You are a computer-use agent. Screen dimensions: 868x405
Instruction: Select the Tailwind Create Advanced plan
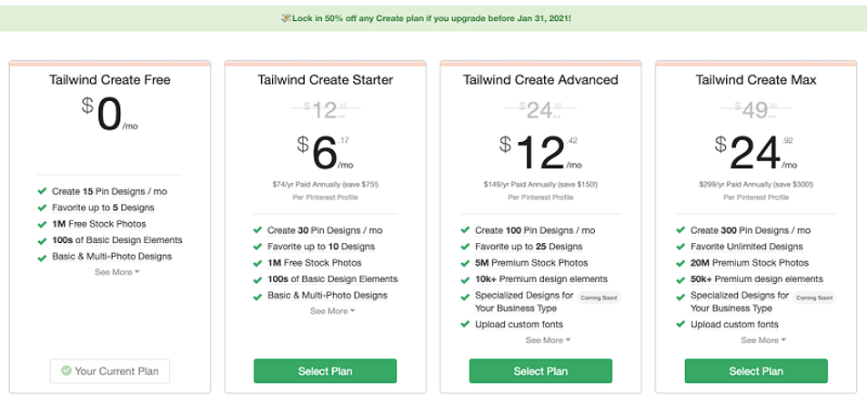pyautogui.click(x=540, y=371)
